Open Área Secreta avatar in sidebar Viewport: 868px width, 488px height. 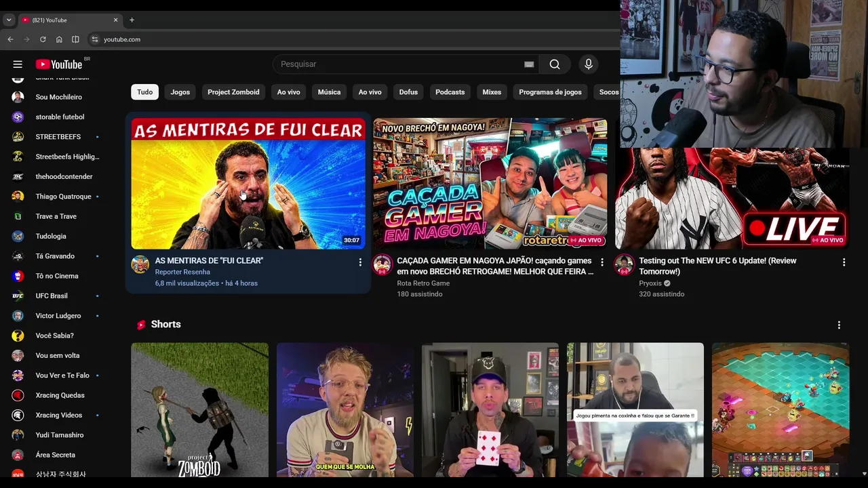click(18, 455)
